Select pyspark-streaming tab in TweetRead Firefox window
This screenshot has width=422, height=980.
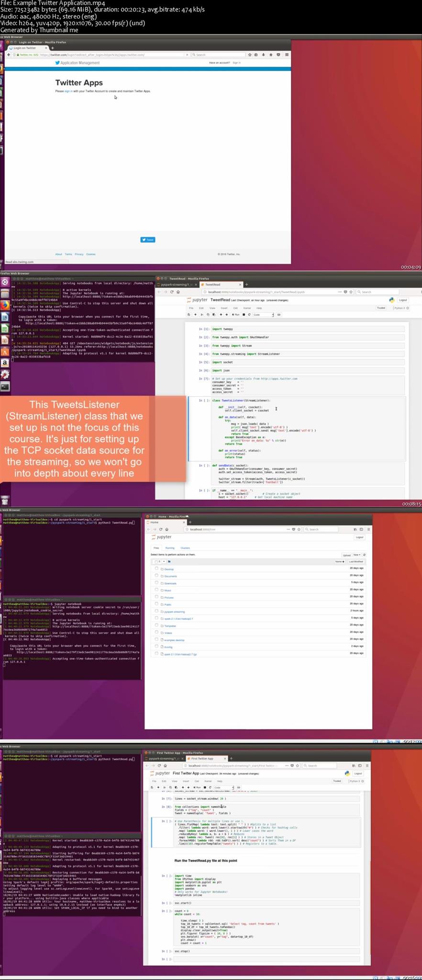click(176, 285)
